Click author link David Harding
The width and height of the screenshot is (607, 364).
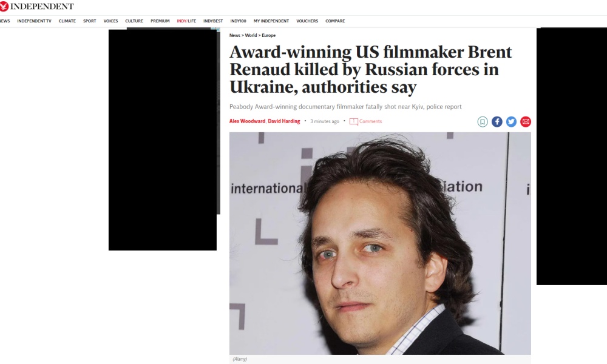[x=283, y=121]
